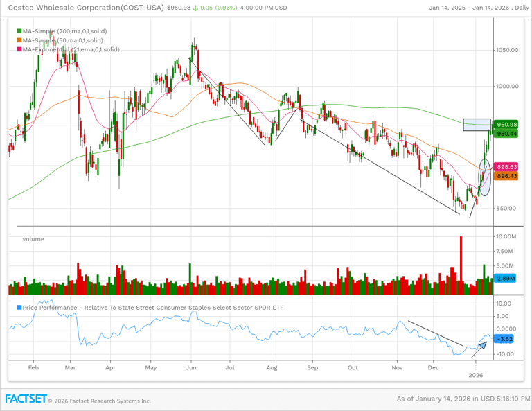Viewport: 532px width, 411px height.
Task: Select the shaded rectangle annotation near 950
Action: (477, 123)
